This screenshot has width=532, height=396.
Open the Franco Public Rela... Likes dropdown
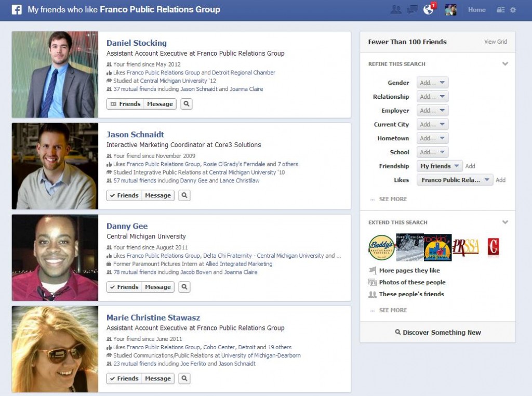(x=455, y=180)
